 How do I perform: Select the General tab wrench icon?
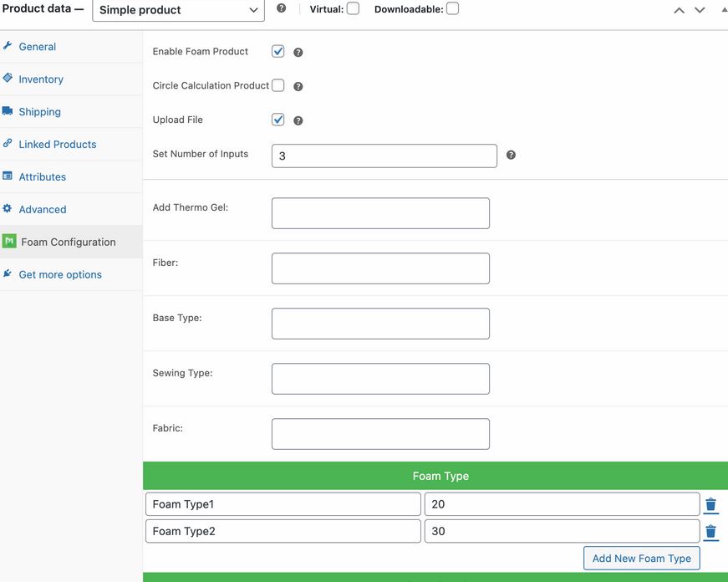(x=8, y=46)
